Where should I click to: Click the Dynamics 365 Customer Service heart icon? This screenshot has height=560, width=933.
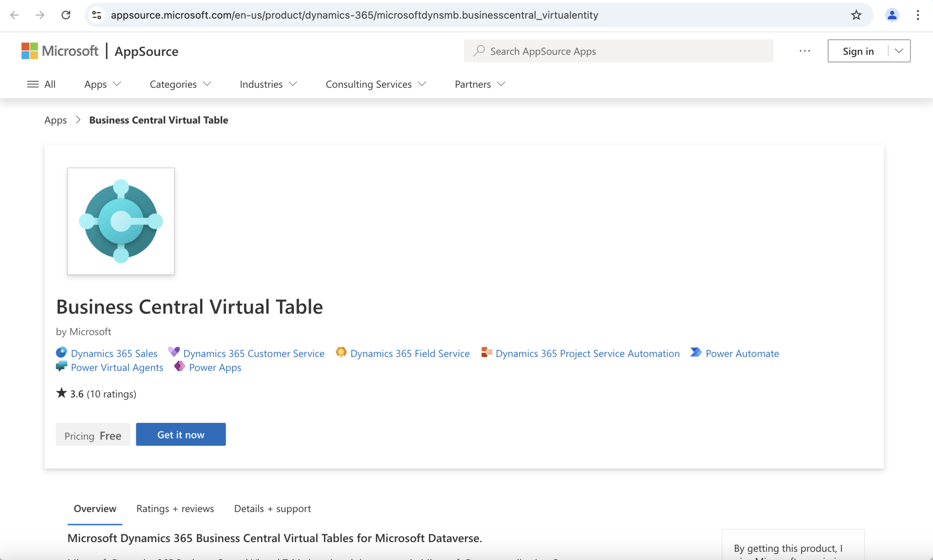click(x=174, y=352)
